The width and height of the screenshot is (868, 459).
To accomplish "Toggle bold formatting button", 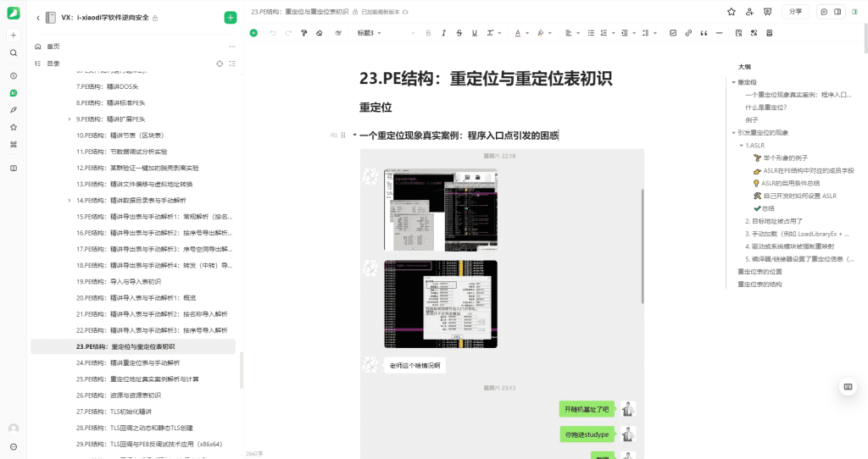I will click(x=428, y=33).
